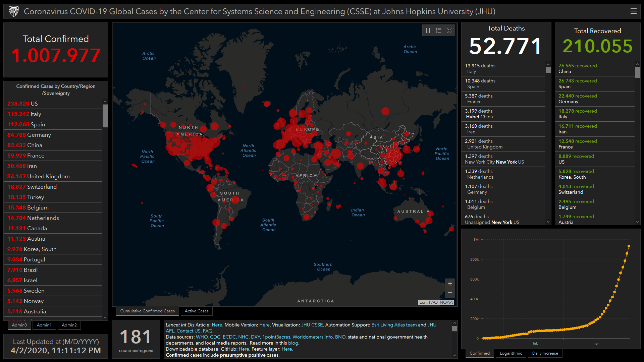Select the Admin0 tab
644x362 pixels.
click(19, 325)
